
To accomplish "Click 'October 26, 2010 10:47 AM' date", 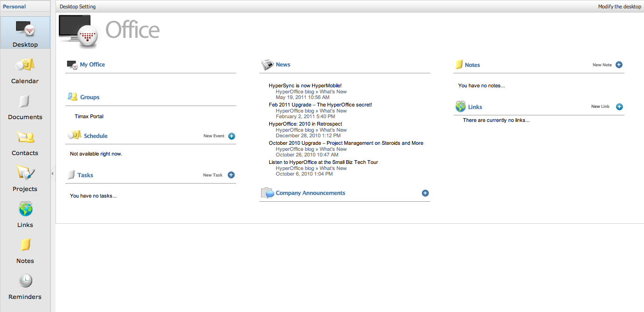I will click(x=307, y=155).
